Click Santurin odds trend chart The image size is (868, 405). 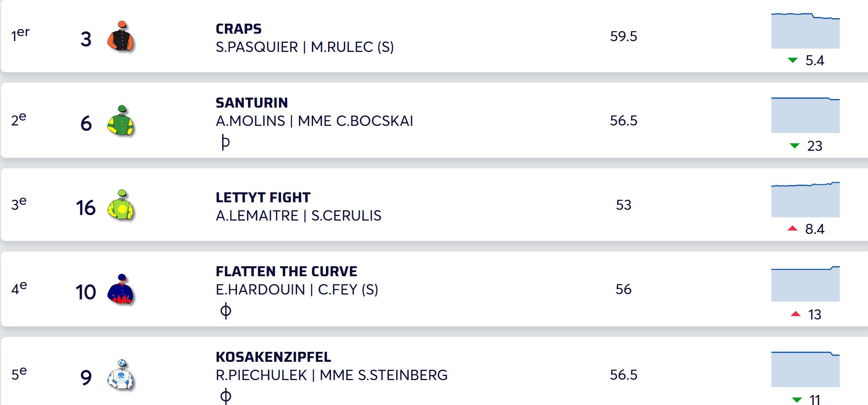(x=805, y=115)
